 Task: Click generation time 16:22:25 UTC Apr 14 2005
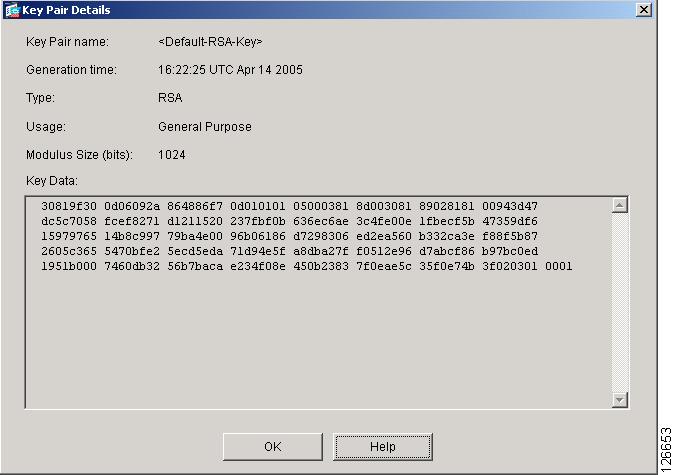coord(230,70)
